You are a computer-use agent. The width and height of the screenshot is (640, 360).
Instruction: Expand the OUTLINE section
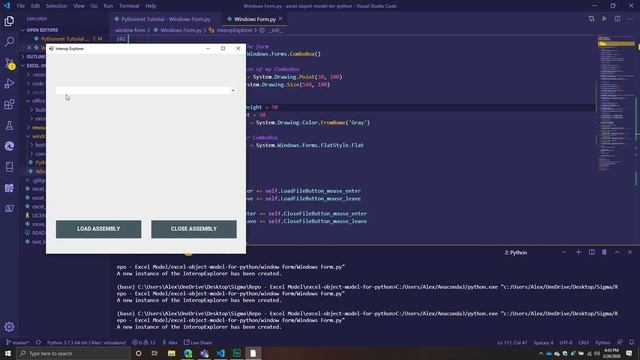[36, 56]
